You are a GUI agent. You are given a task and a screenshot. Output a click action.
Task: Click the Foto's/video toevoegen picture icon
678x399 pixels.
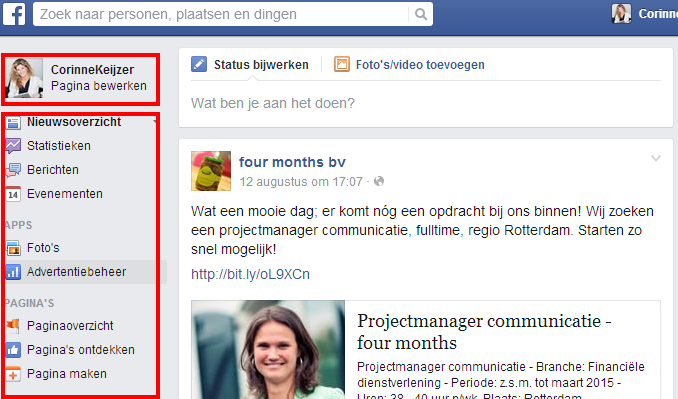[342, 64]
